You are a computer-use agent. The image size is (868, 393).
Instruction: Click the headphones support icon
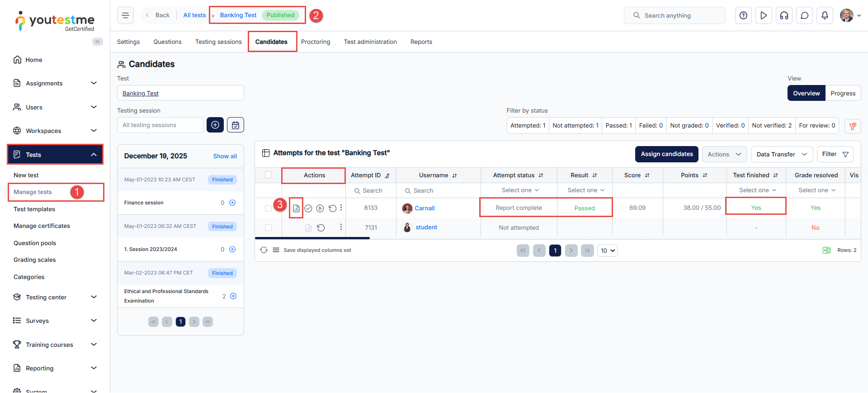point(784,15)
